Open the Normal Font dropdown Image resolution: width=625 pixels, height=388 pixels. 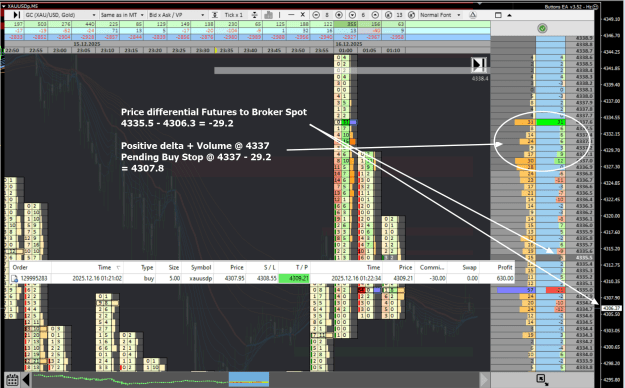click(x=440, y=15)
